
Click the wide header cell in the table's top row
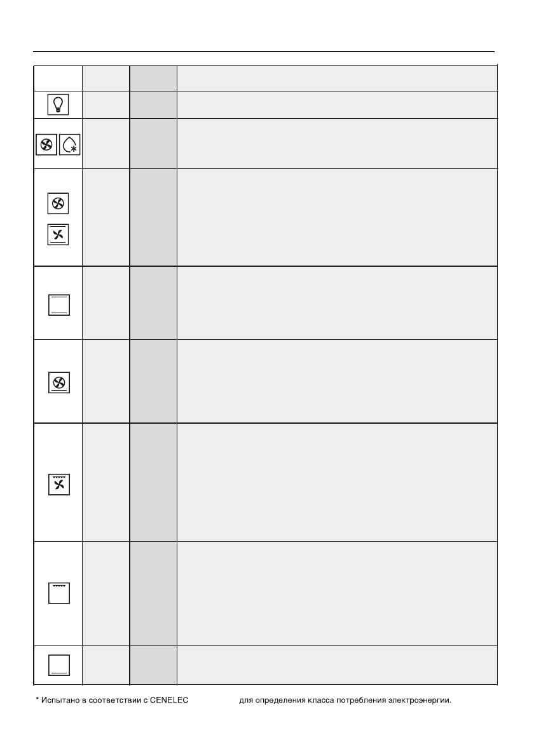tap(337, 78)
